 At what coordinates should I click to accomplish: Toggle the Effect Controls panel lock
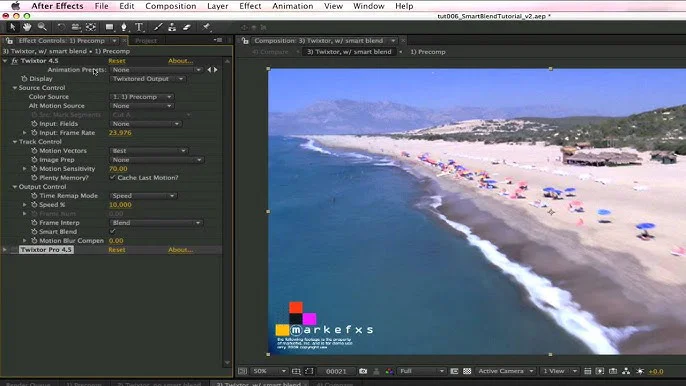pos(9,41)
